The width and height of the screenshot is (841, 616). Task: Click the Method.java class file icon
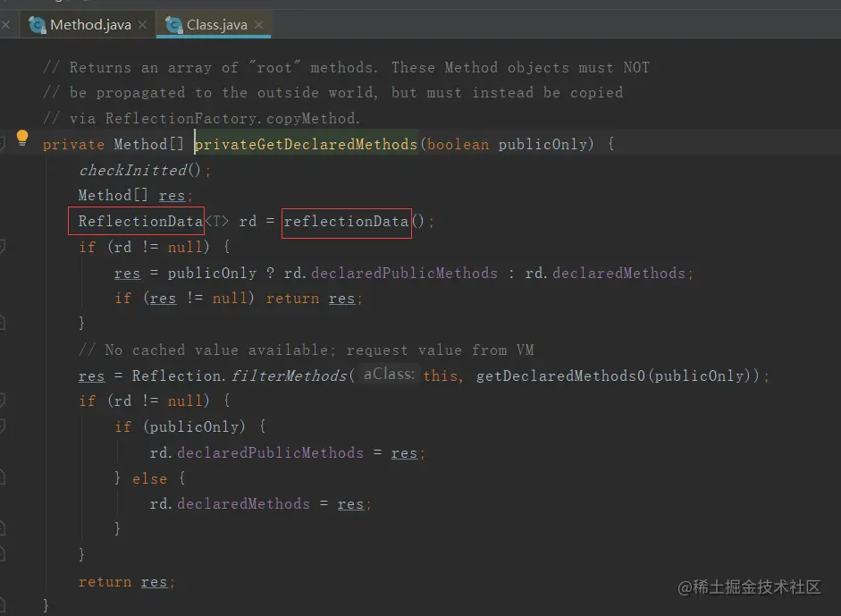(x=37, y=25)
